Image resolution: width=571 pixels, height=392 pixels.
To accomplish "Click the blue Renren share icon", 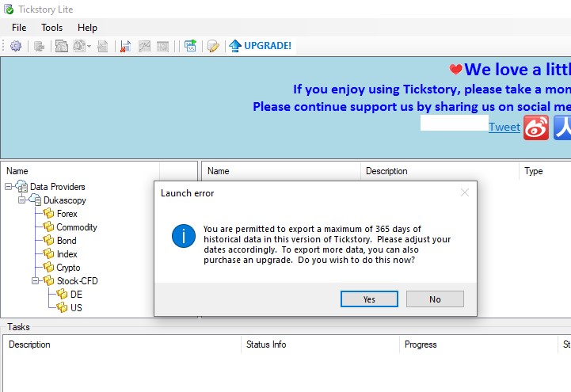I will 562,127.
